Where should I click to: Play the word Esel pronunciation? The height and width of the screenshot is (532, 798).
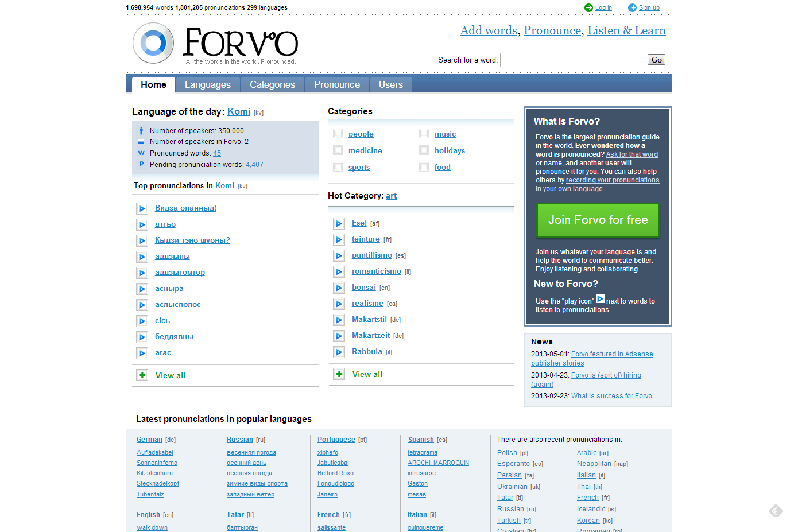click(x=339, y=223)
